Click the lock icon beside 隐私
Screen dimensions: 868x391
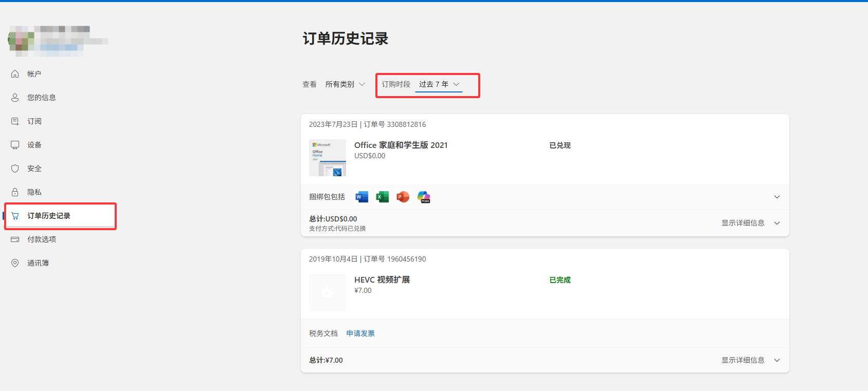coord(15,192)
